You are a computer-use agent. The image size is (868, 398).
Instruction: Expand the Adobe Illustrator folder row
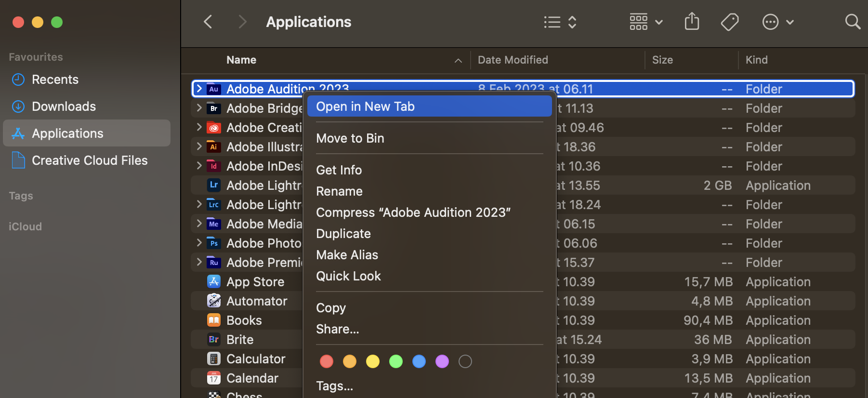[199, 146]
